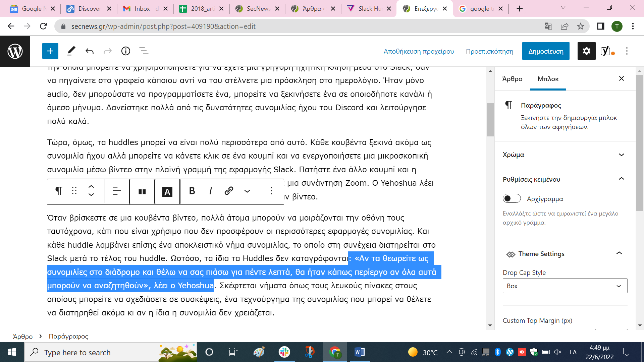Open the Windows Start menu
The image size is (644, 362).
coord(12,352)
